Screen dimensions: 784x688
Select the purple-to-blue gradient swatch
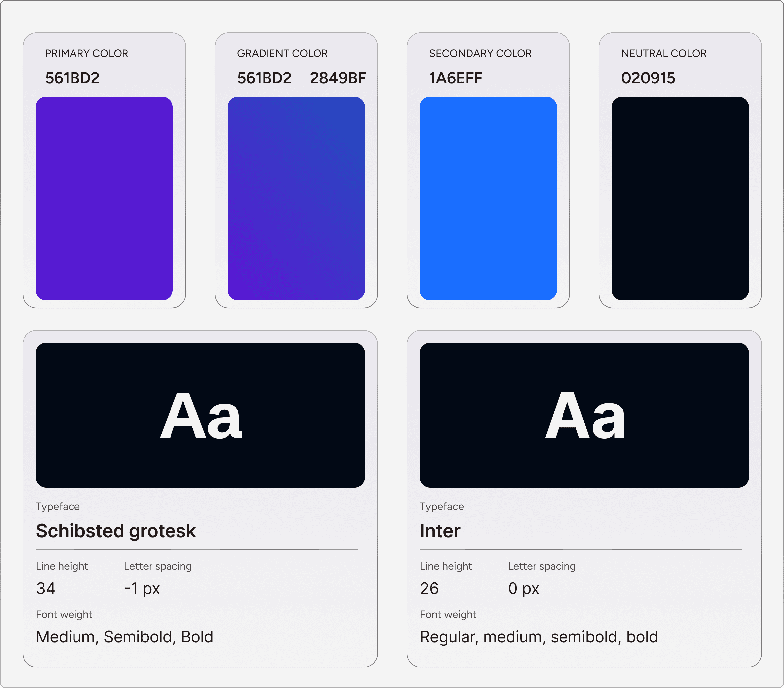[296, 198]
